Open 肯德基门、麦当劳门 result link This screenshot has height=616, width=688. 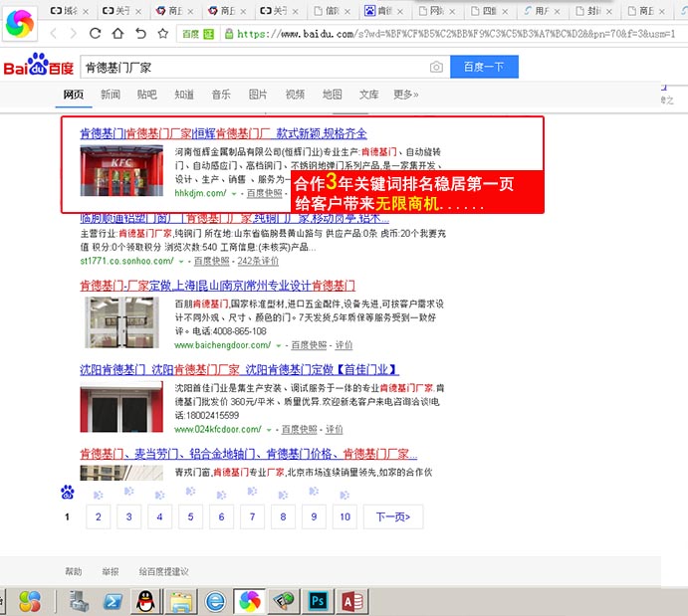point(248,454)
